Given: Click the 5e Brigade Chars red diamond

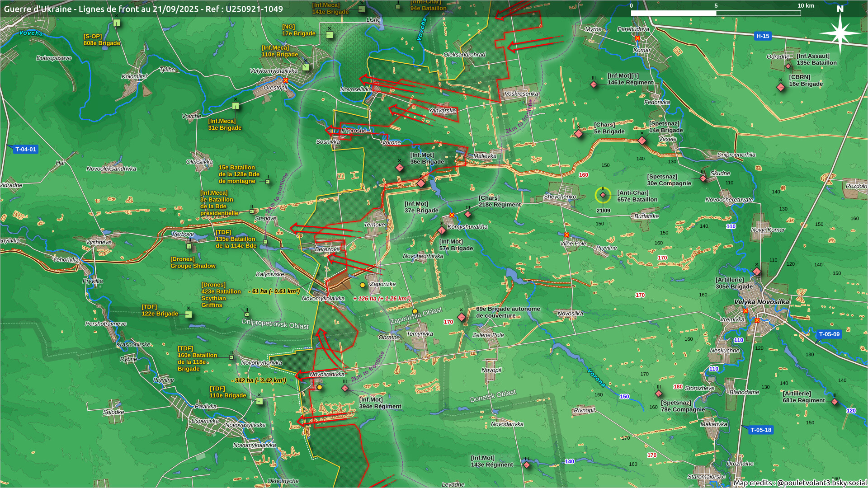Looking at the screenshot, I should [579, 134].
